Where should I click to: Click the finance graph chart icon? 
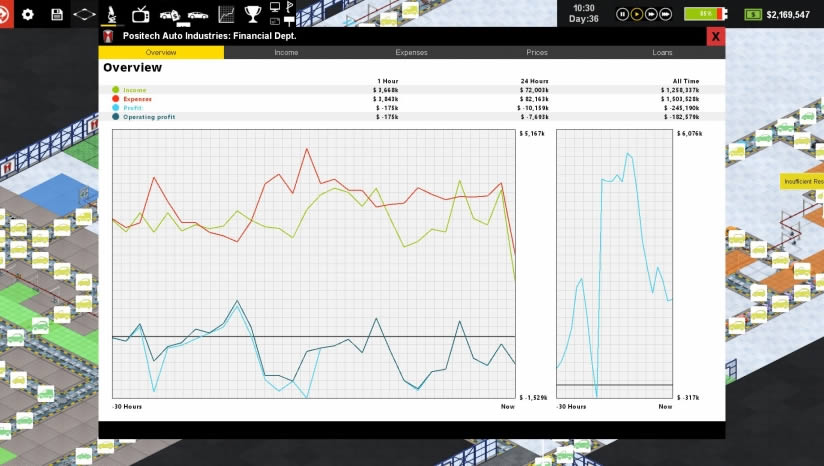[226, 14]
